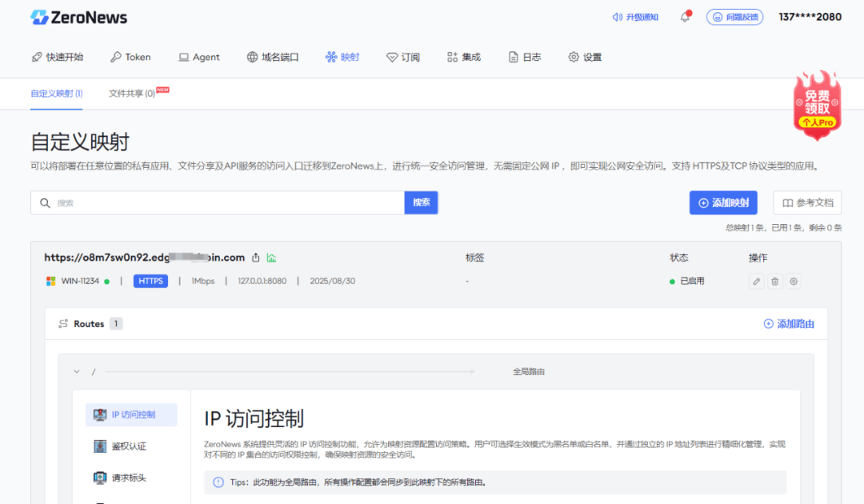
Task: Open the 参考文档 documentation
Action: coord(807,202)
